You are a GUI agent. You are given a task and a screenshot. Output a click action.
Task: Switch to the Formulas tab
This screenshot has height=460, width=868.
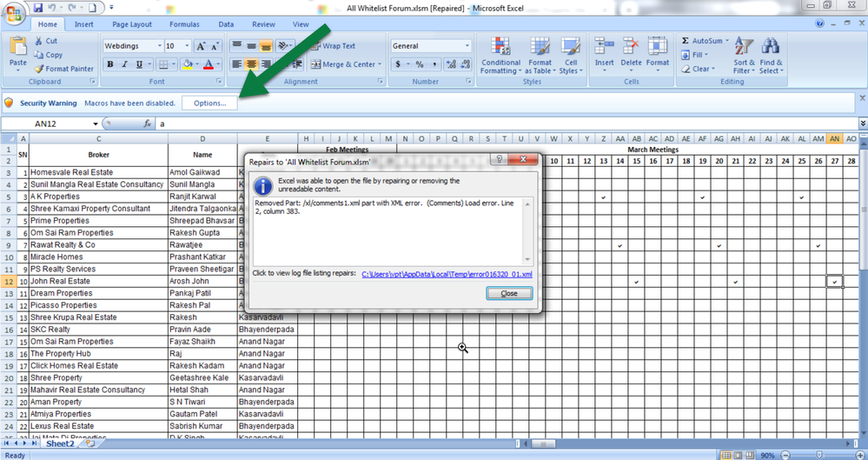pos(184,24)
